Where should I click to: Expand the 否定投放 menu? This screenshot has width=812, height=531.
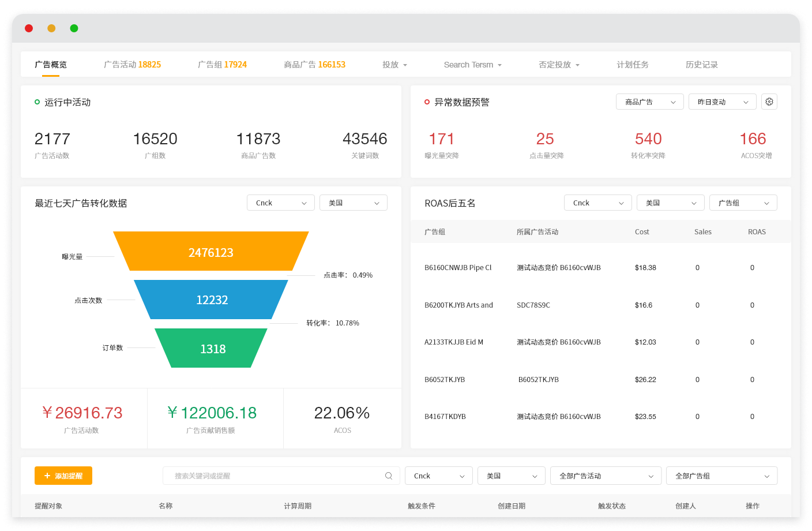click(x=559, y=65)
